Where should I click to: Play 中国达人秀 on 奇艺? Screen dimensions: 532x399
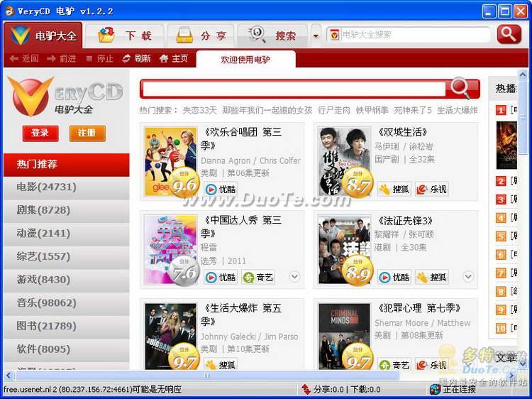(258, 278)
